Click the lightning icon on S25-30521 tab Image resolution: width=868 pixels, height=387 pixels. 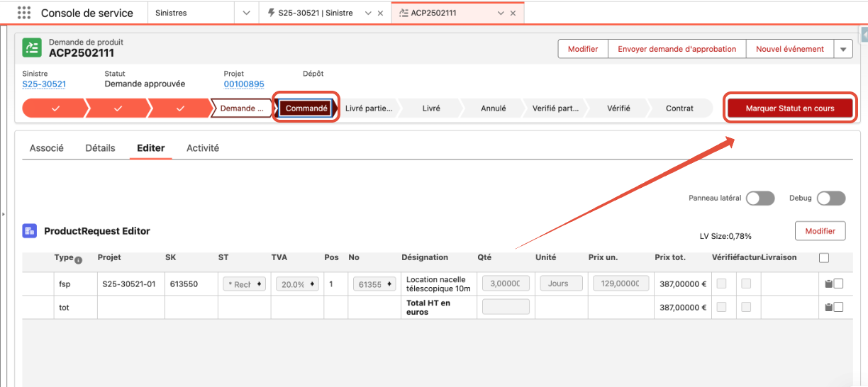click(x=272, y=13)
